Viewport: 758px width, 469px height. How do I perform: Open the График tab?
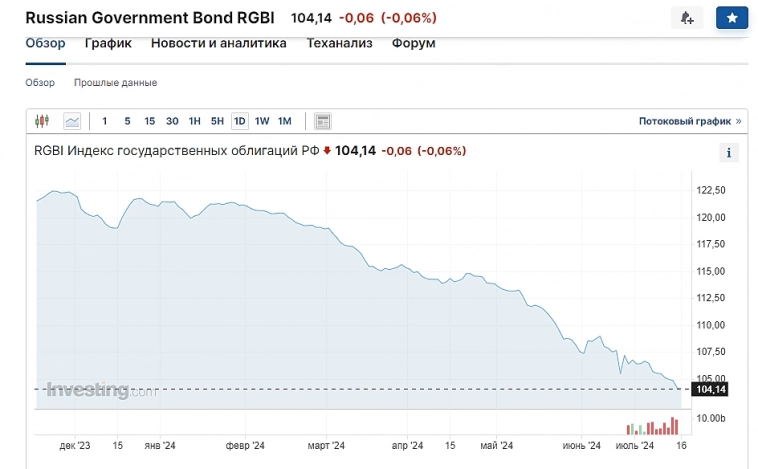(108, 43)
